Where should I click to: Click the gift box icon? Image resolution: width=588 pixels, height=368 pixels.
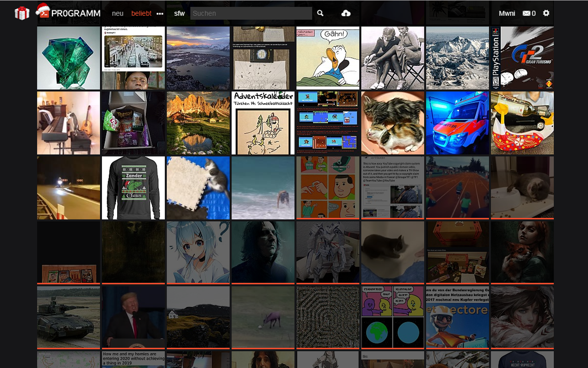point(22,13)
